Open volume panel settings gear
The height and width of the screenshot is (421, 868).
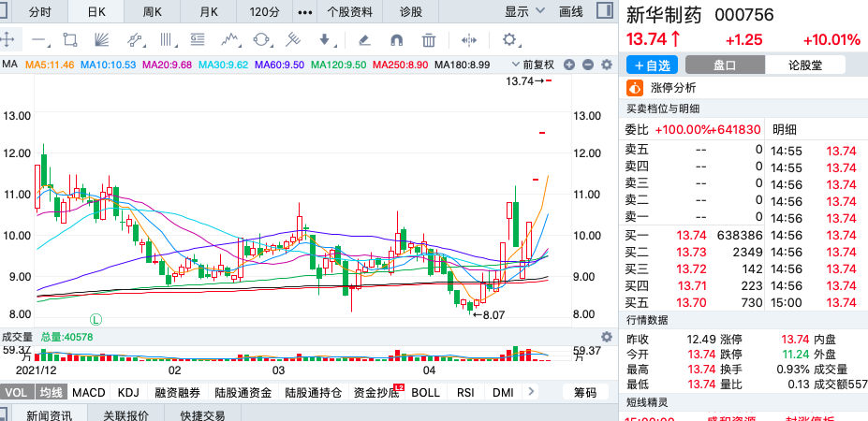pos(604,337)
